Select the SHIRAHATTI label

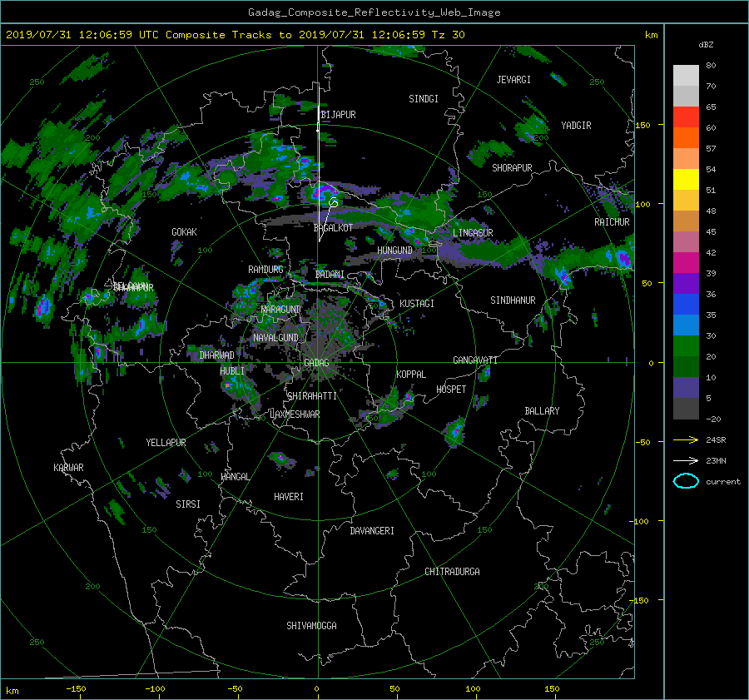[312, 396]
